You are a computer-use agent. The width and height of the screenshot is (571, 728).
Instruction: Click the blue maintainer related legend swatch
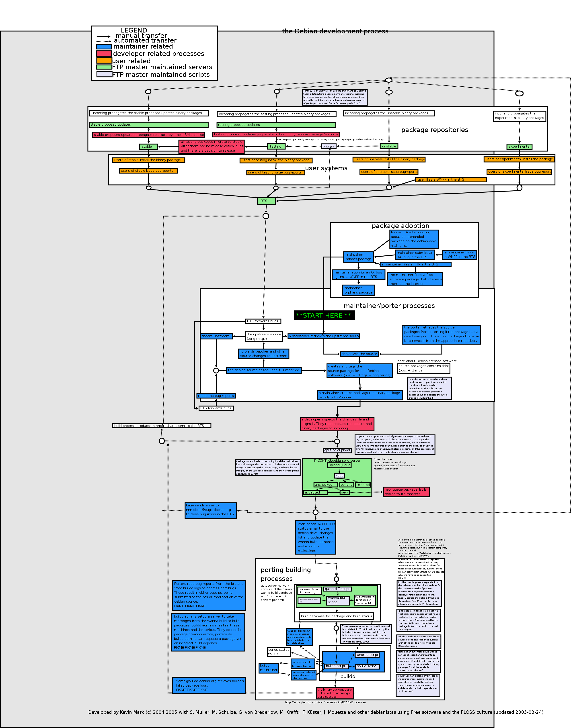(104, 47)
